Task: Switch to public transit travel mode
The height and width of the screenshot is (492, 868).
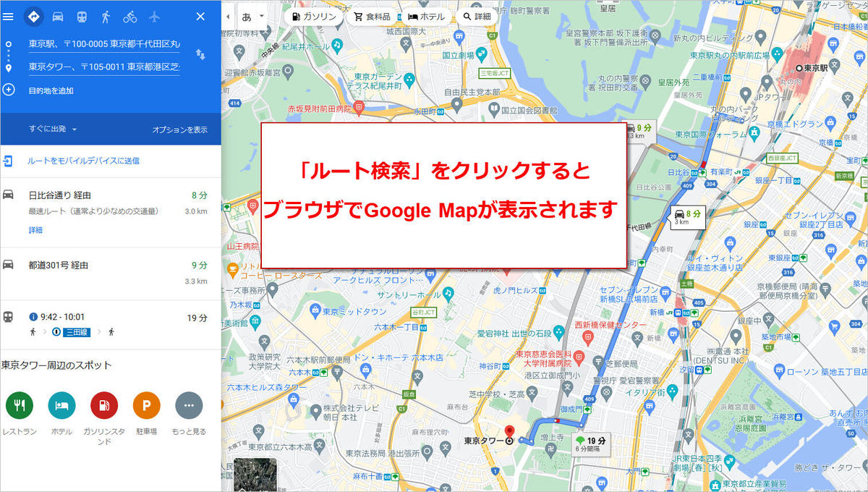Action: click(82, 16)
